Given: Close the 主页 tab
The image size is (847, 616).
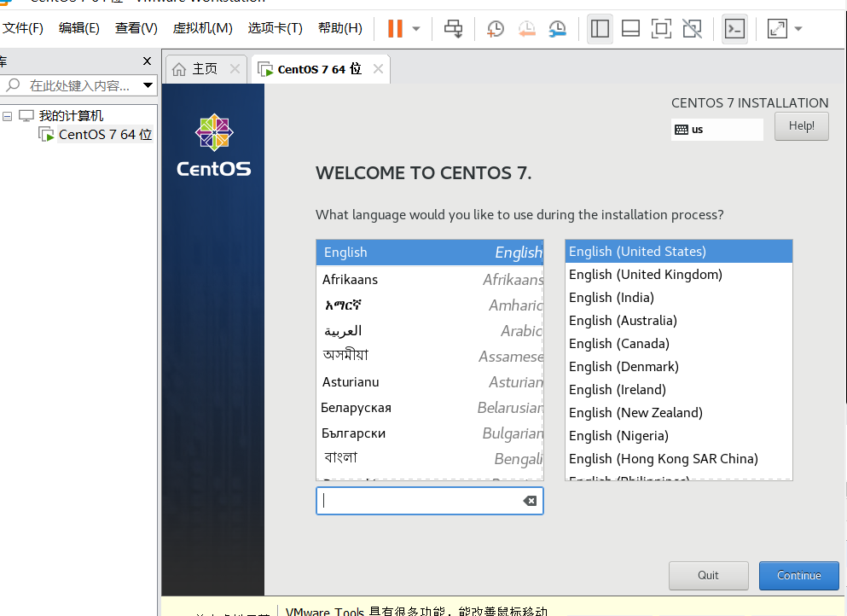Looking at the screenshot, I should pyautogui.click(x=235, y=68).
